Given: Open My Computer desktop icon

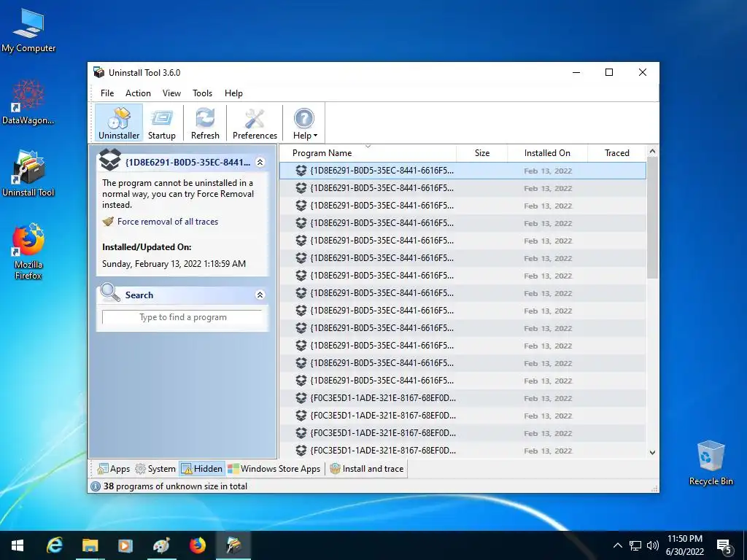Looking at the screenshot, I should click(28, 31).
